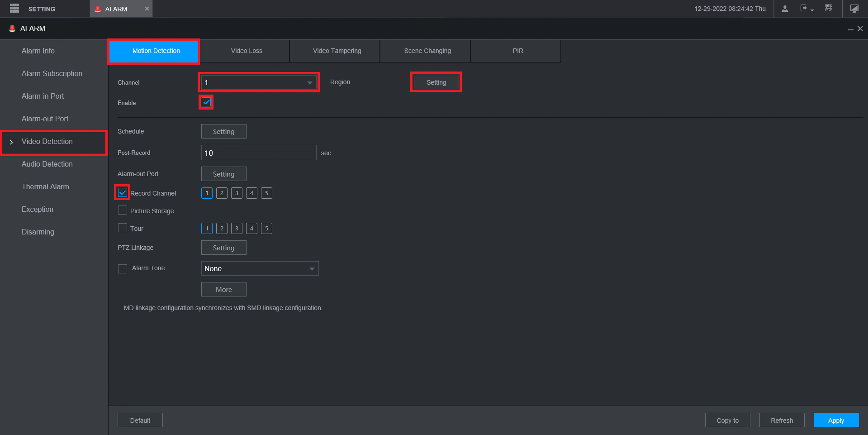Enable the Alarm Tone checkbox
Screen dimensions: 868x435
123,268
